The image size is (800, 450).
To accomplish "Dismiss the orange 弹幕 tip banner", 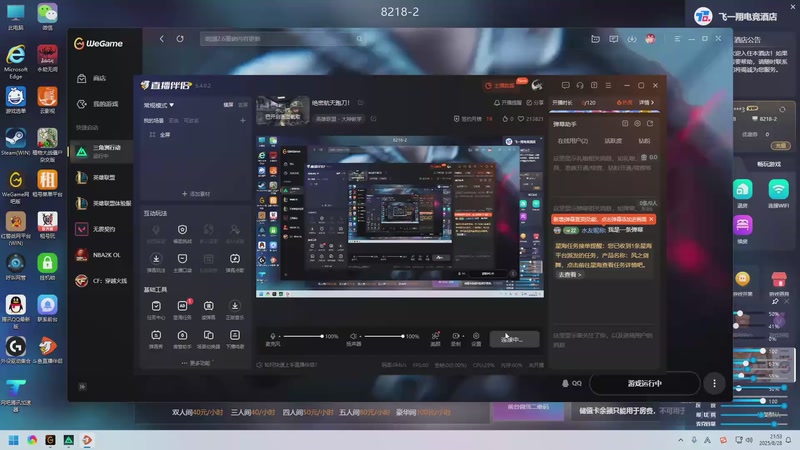I will coord(652,219).
